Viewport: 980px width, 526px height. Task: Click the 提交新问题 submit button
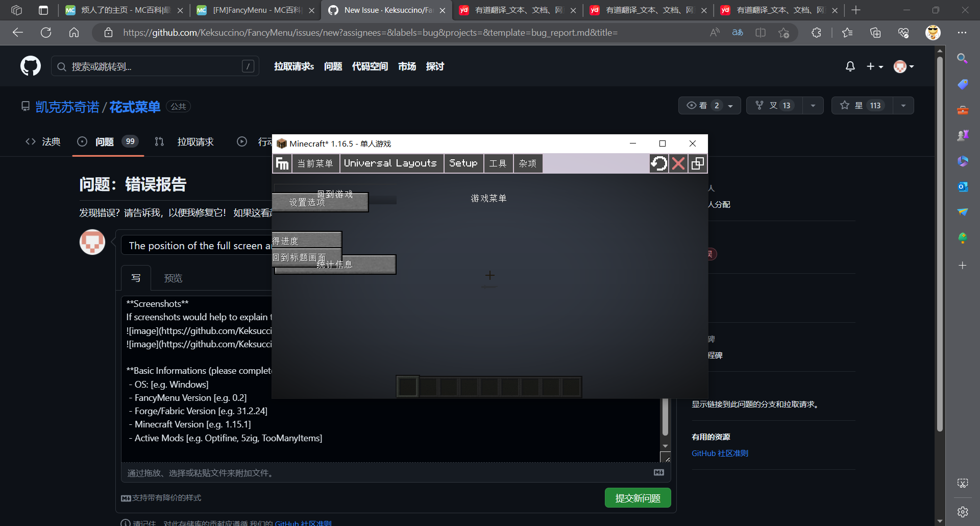(638, 497)
